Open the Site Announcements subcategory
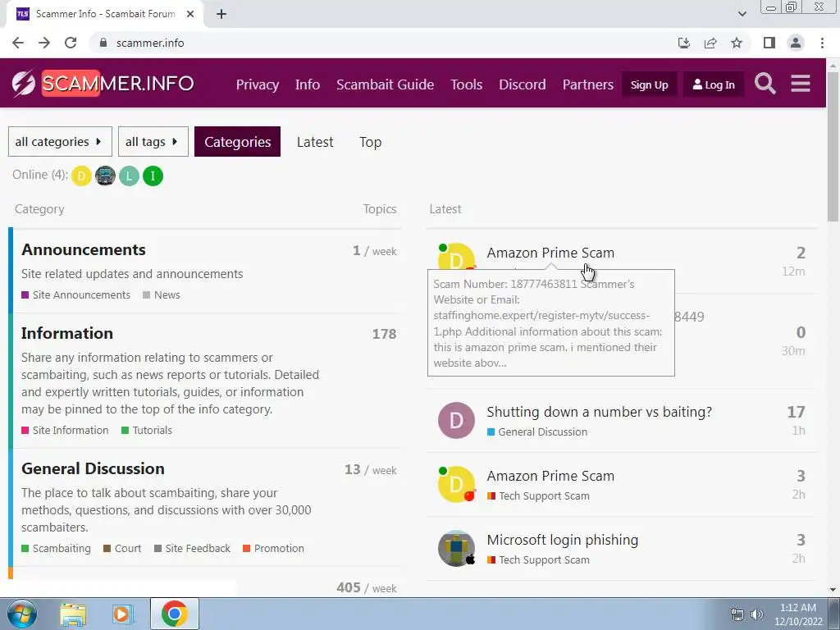Viewport: 840px width, 630px height. click(x=75, y=295)
